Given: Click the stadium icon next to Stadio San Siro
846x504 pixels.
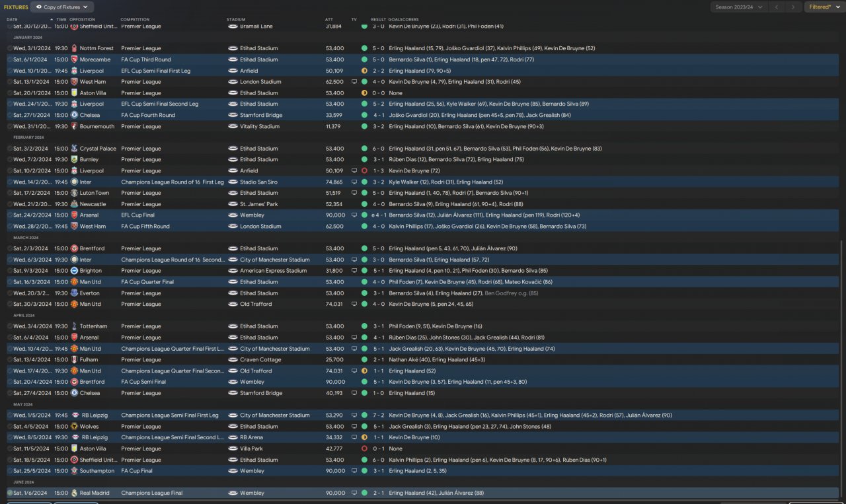Looking at the screenshot, I should pyautogui.click(x=233, y=182).
